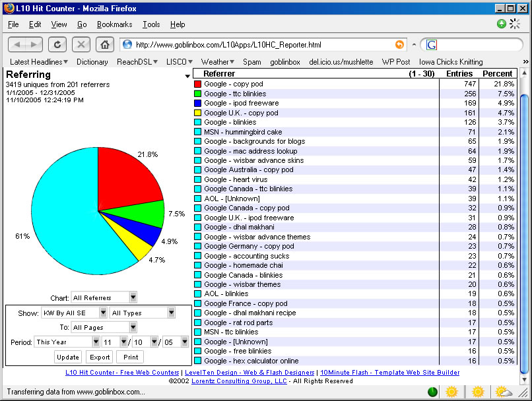Click the green clock icon in status bar

pos(432,392)
